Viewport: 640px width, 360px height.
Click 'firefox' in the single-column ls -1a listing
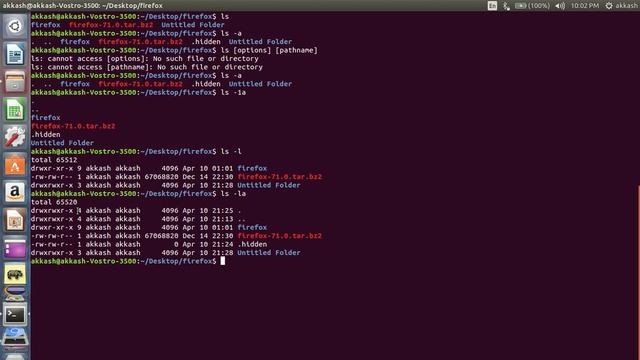click(46, 118)
